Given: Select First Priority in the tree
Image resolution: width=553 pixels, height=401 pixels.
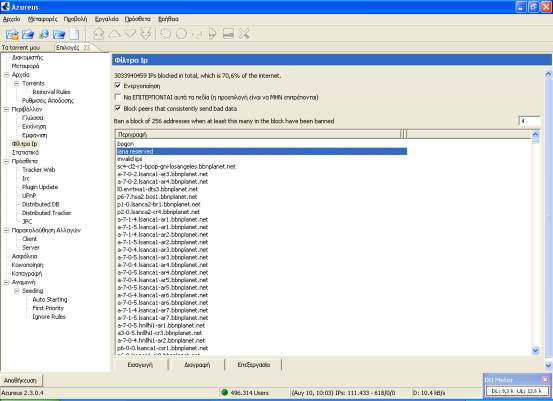Looking at the screenshot, I should click(48, 308).
